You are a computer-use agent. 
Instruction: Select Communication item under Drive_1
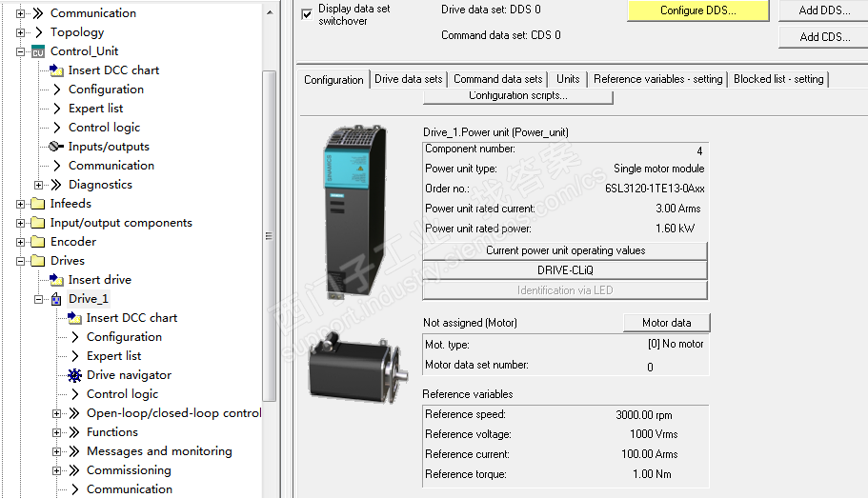tap(130, 489)
